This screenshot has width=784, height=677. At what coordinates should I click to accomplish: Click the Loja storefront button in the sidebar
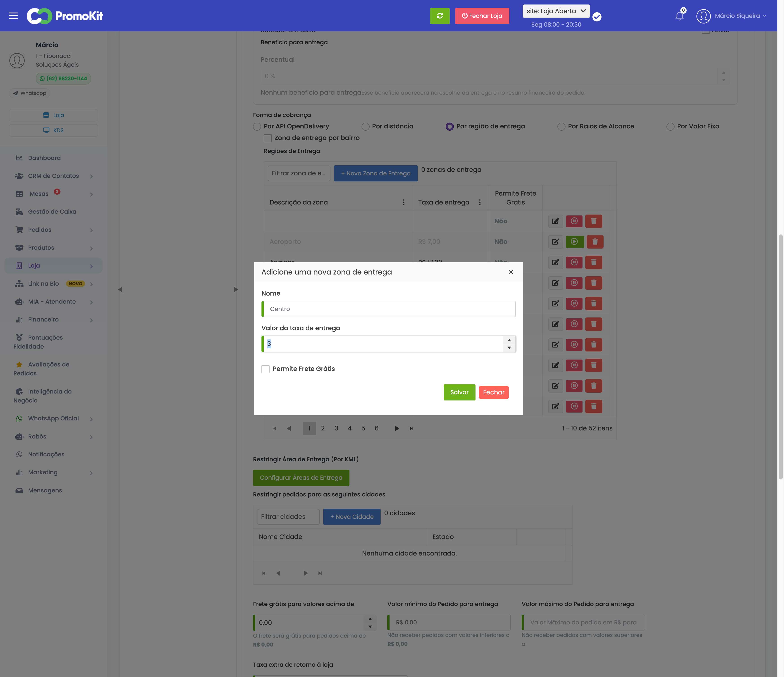(53, 115)
